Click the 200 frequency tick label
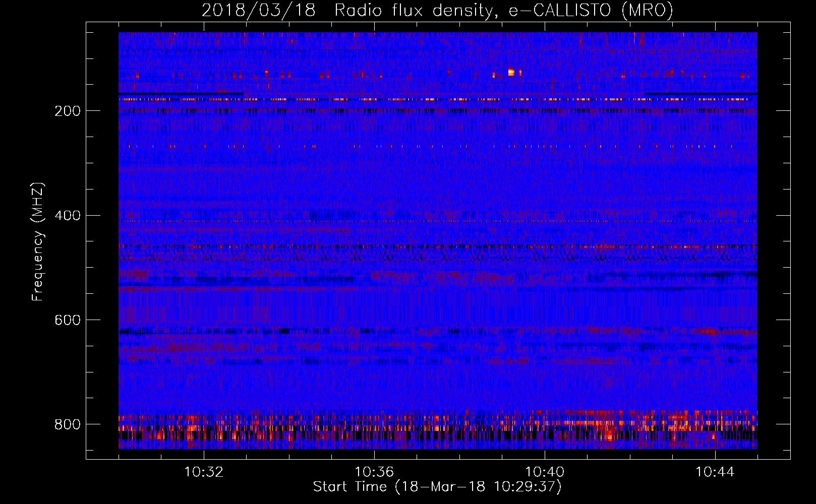The width and height of the screenshot is (816, 504). [68, 111]
